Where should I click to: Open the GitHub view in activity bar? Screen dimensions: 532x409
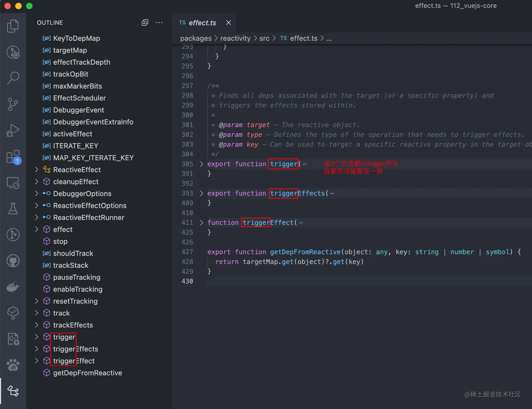(x=13, y=261)
